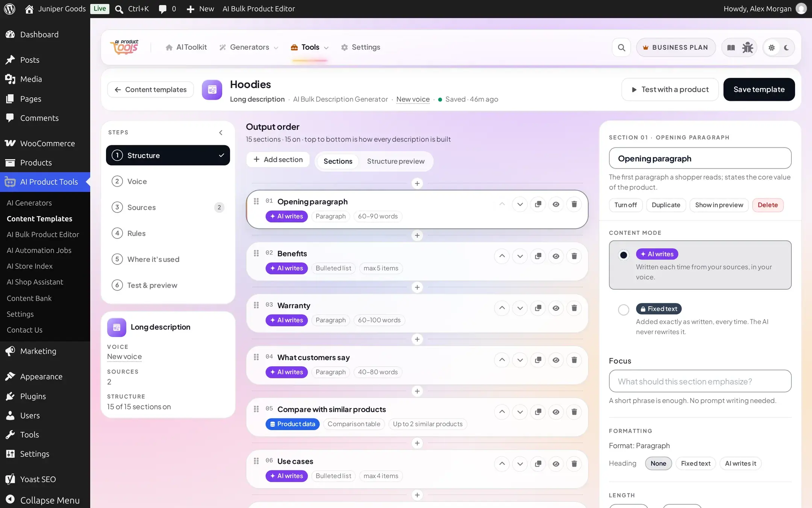This screenshot has height=508, width=812.
Task: Switch to dark mode moon icon
Action: pos(786,47)
